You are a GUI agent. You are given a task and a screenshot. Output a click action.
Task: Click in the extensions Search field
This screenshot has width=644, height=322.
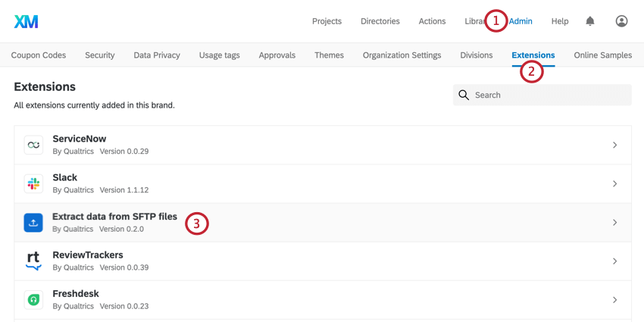click(x=542, y=95)
